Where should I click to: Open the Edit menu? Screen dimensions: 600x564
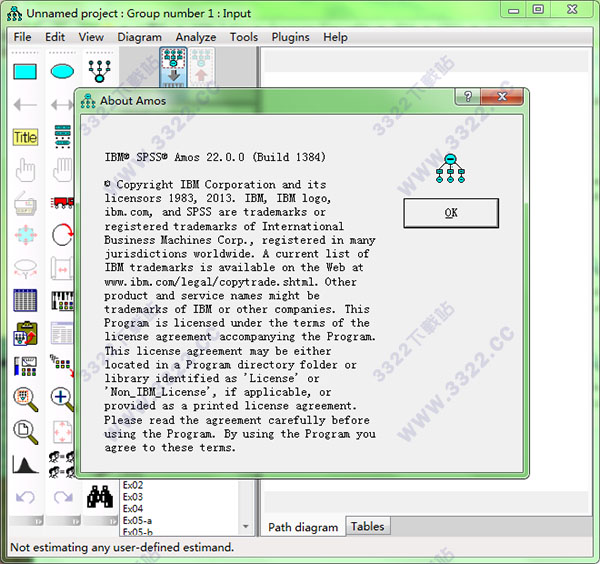[55, 37]
